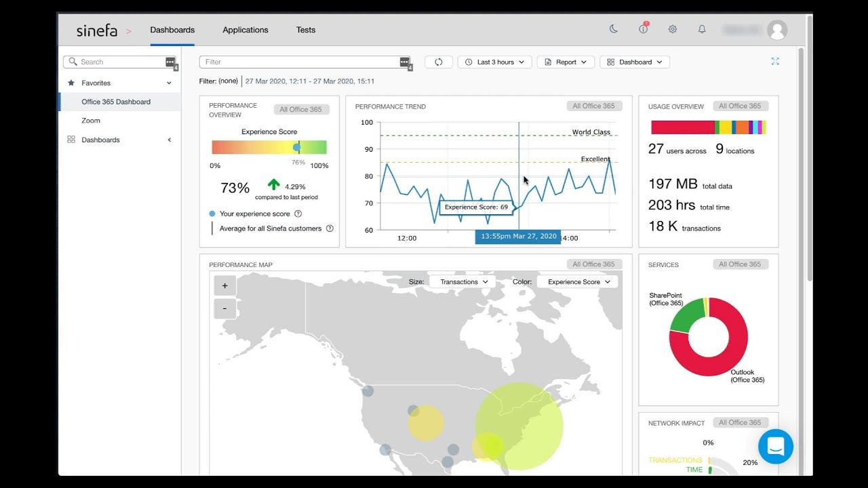Click All Office 365 tag in Network Impact

[741, 422]
